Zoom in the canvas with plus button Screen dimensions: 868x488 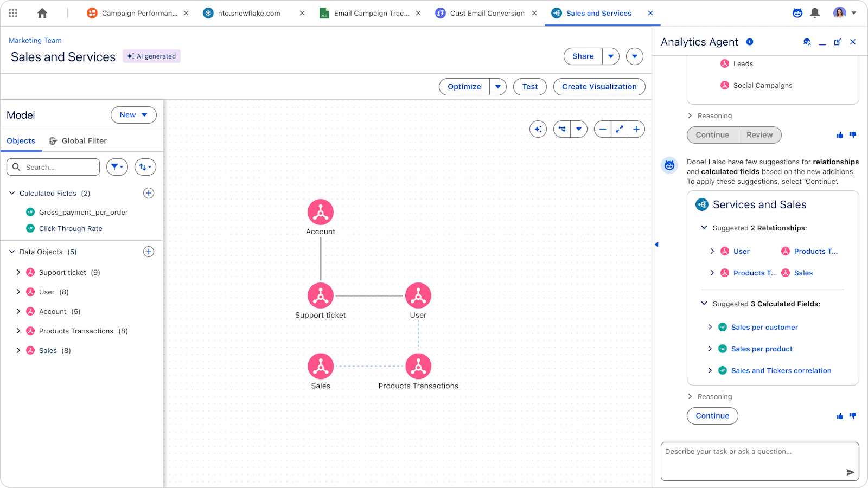coord(636,129)
